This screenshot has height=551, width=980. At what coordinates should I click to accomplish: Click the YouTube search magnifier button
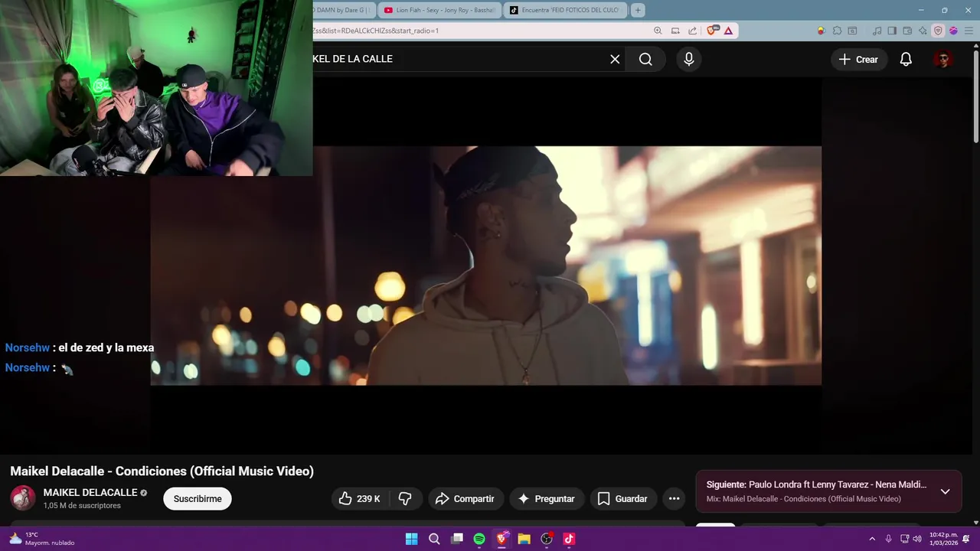pos(645,59)
